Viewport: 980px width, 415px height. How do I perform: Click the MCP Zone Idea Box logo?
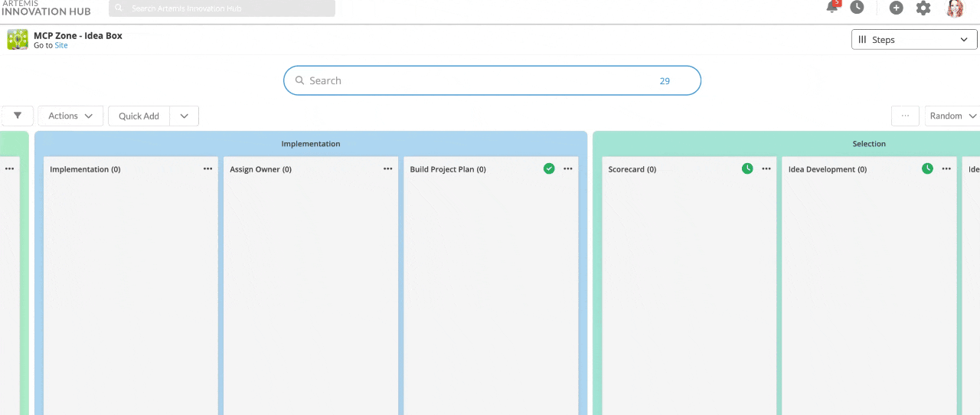pos(18,40)
